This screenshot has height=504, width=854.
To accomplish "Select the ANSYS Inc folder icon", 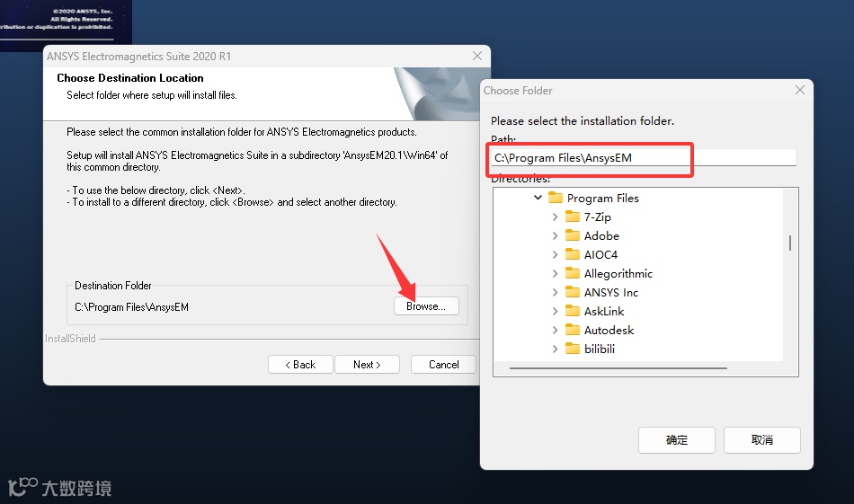I will coord(573,292).
